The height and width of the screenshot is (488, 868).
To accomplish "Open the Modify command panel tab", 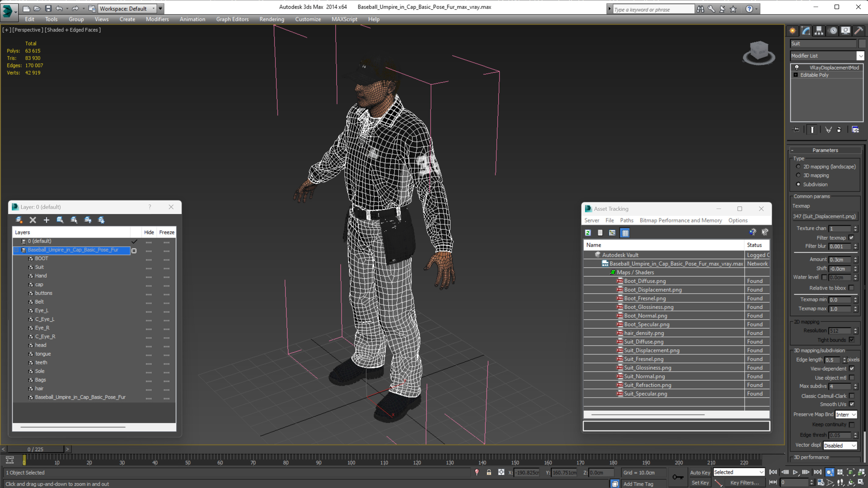I will pyautogui.click(x=806, y=31).
